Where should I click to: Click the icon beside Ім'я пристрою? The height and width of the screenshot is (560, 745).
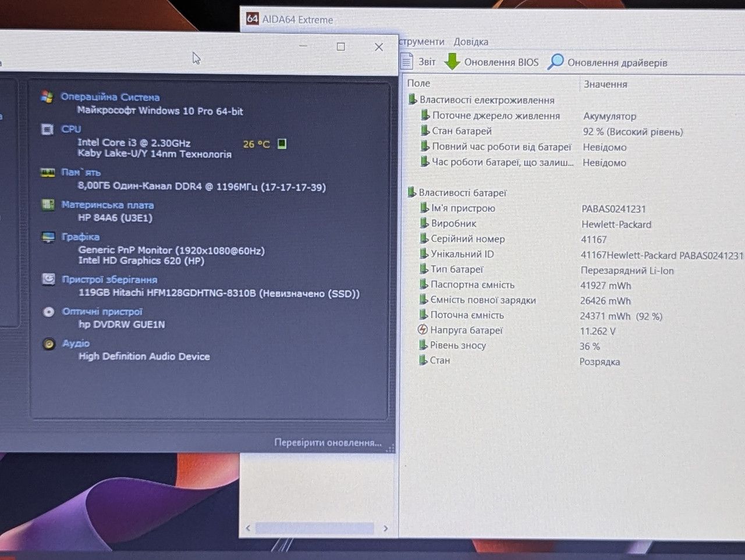(424, 208)
